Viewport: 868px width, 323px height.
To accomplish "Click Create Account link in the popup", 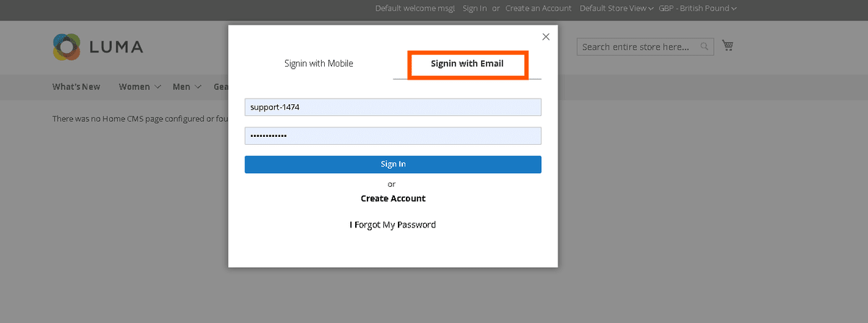I will (x=393, y=198).
